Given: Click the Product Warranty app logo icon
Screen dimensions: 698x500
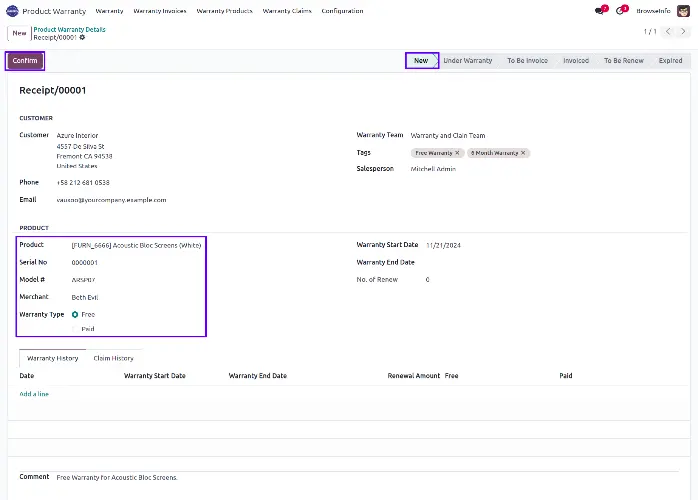Looking at the screenshot, I should pyautogui.click(x=13, y=11).
